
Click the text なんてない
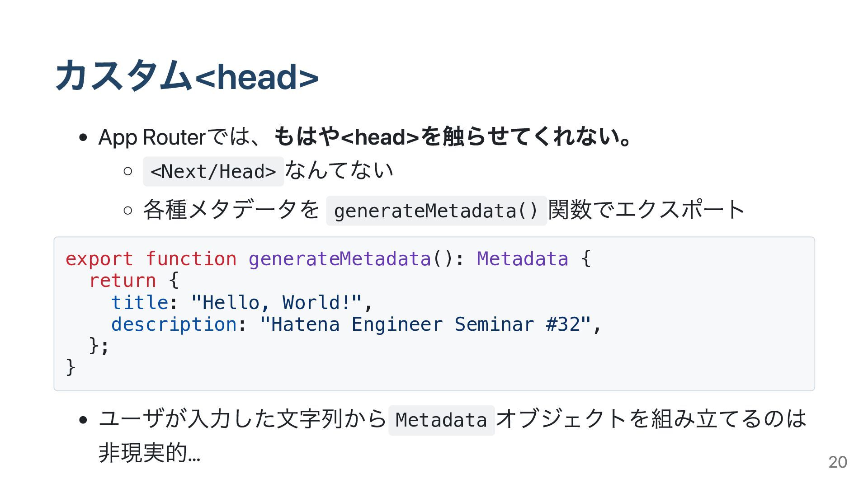point(339,171)
